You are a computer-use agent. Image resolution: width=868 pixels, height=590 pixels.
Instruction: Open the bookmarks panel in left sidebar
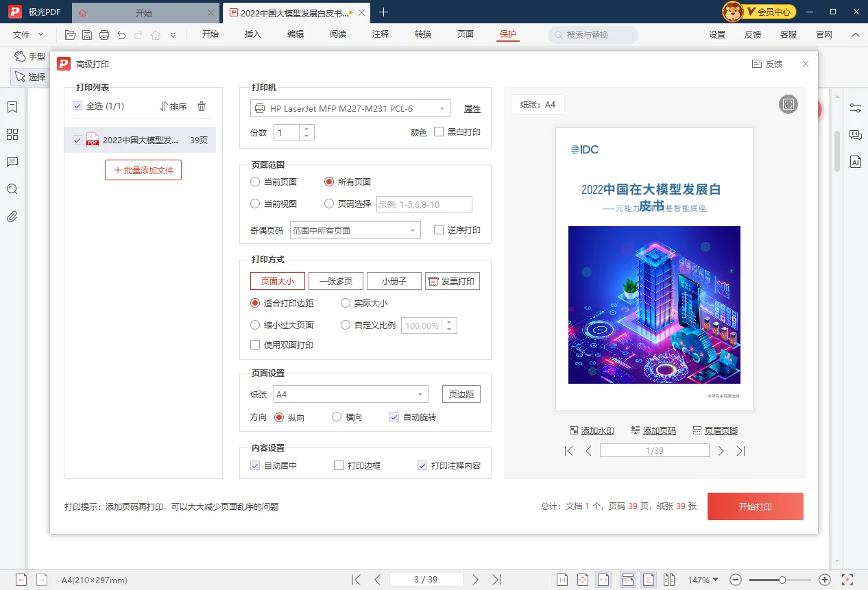click(12, 106)
